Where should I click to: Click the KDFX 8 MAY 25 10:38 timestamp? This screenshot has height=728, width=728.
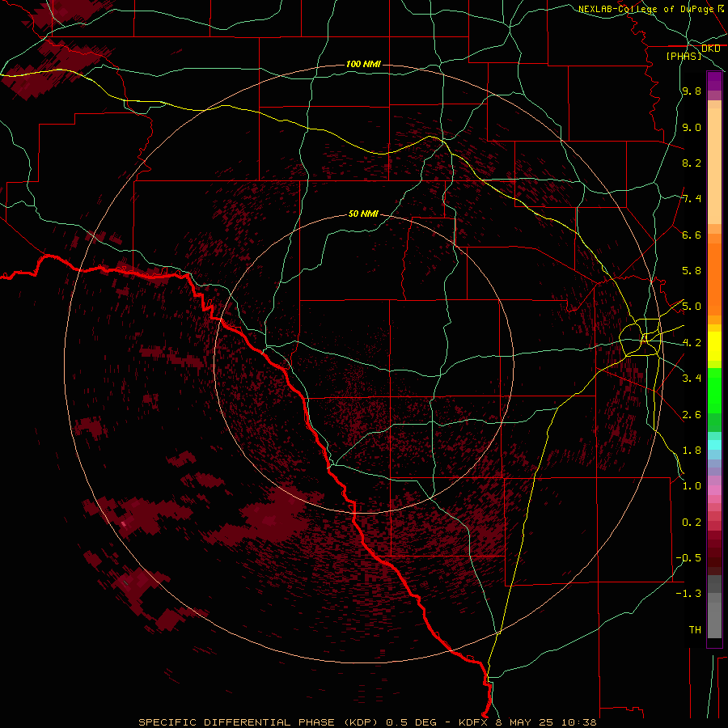tap(527, 722)
